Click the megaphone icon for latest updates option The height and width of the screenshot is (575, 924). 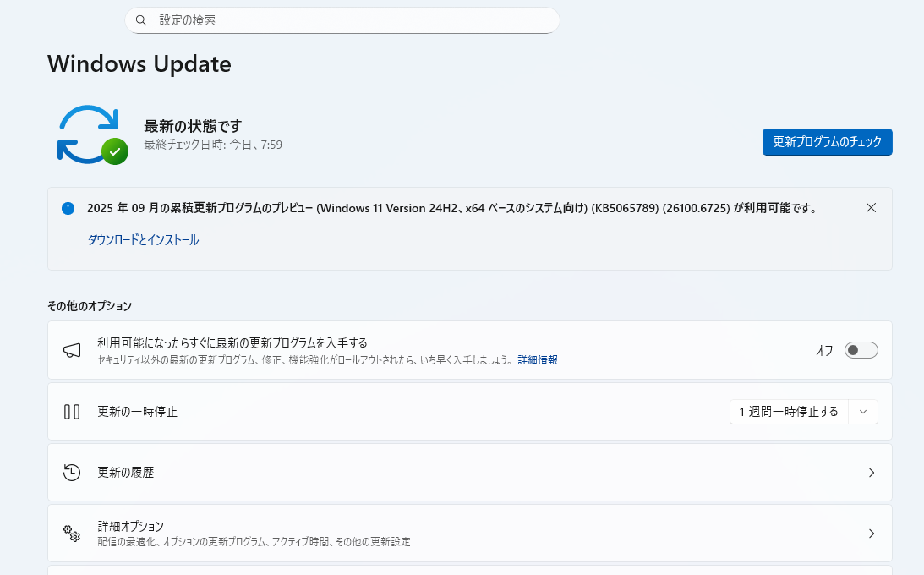(72, 350)
